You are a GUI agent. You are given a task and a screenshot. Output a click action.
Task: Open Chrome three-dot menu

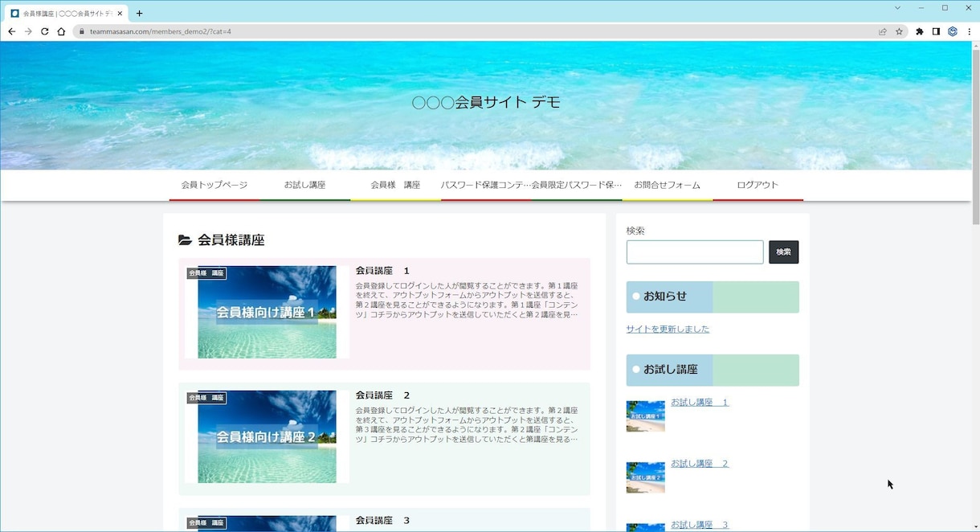(x=969, y=31)
